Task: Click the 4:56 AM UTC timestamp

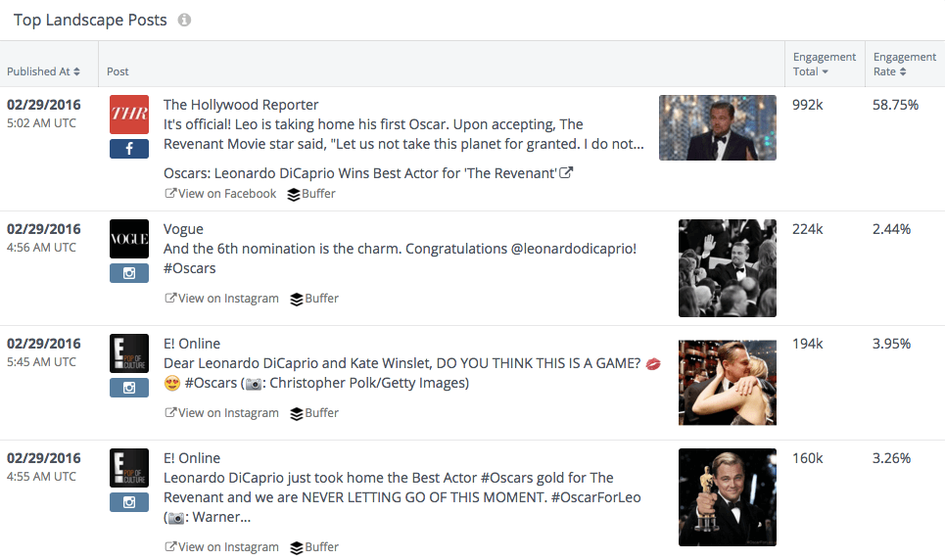Action: pyautogui.click(x=41, y=247)
